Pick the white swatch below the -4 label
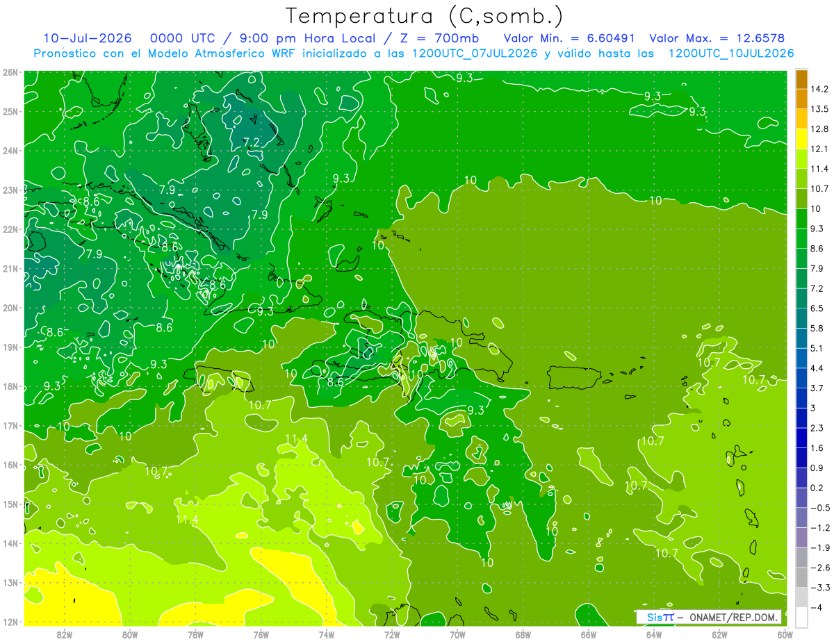Viewport: 834px width, 644px height. pyautogui.click(x=801, y=617)
